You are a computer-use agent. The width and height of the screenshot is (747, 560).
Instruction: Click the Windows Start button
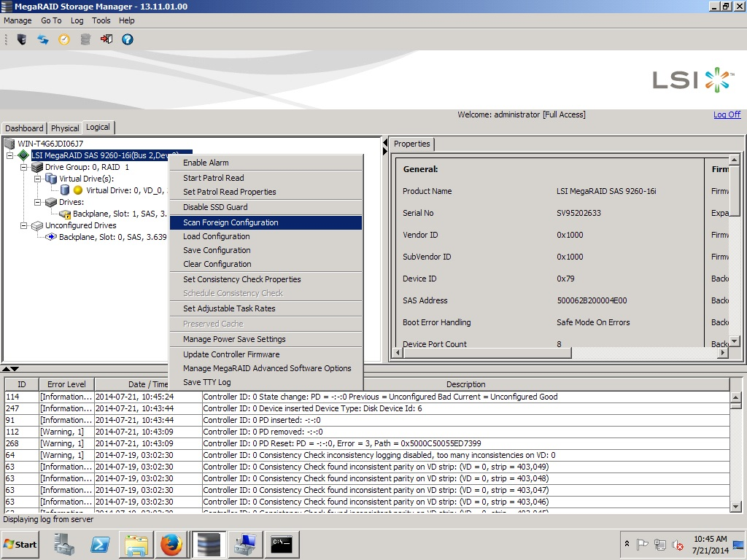click(20, 544)
